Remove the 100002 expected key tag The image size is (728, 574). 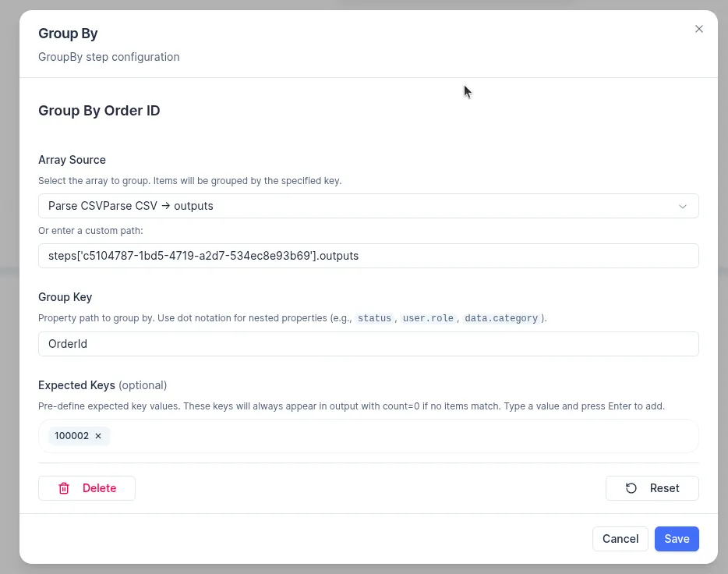[98, 436]
